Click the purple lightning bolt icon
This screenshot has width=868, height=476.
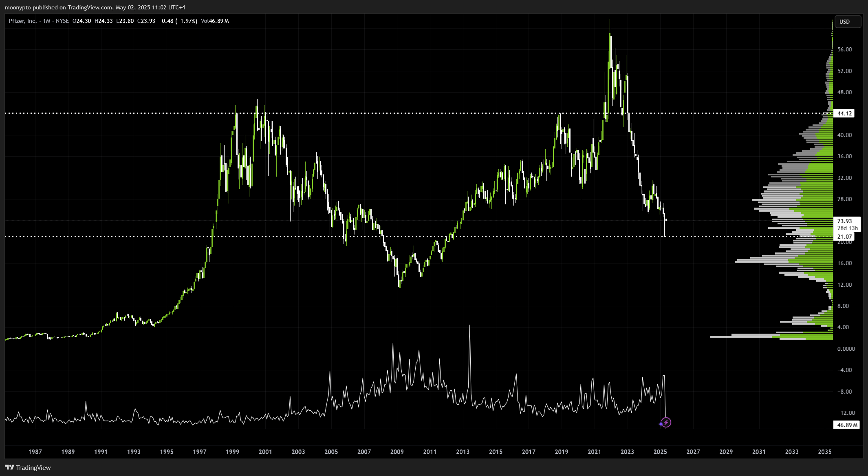coord(667,422)
